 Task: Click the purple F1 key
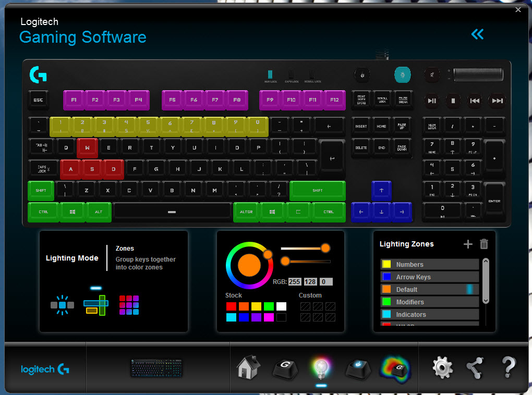[74, 100]
